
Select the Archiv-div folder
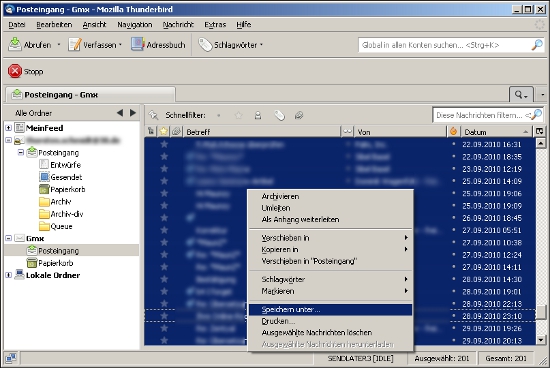point(61,214)
